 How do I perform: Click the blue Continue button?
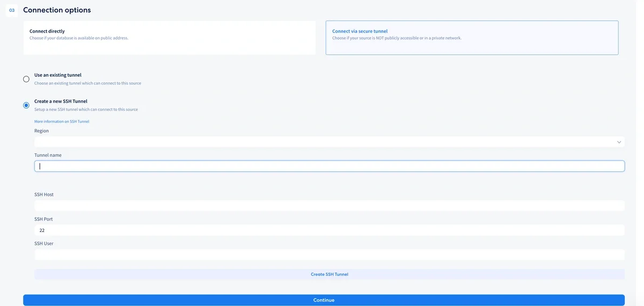point(324,300)
